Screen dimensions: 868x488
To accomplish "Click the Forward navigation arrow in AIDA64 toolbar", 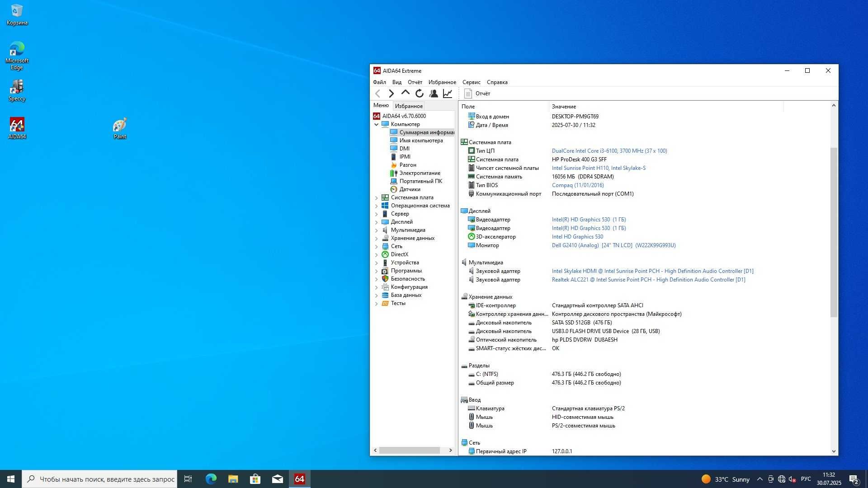I will click(x=392, y=94).
